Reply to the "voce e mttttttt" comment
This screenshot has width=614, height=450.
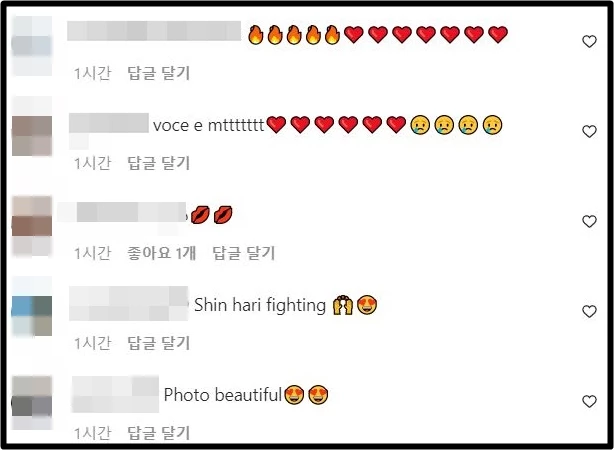(x=159, y=163)
